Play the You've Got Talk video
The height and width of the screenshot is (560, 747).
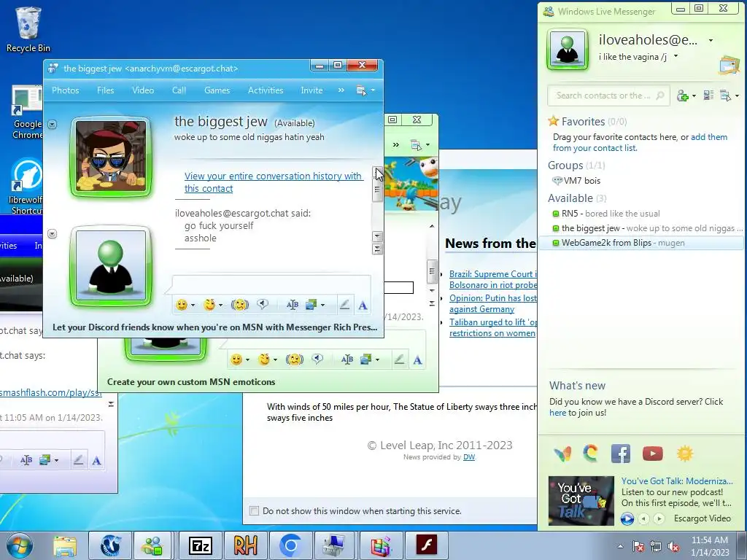(x=627, y=518)
